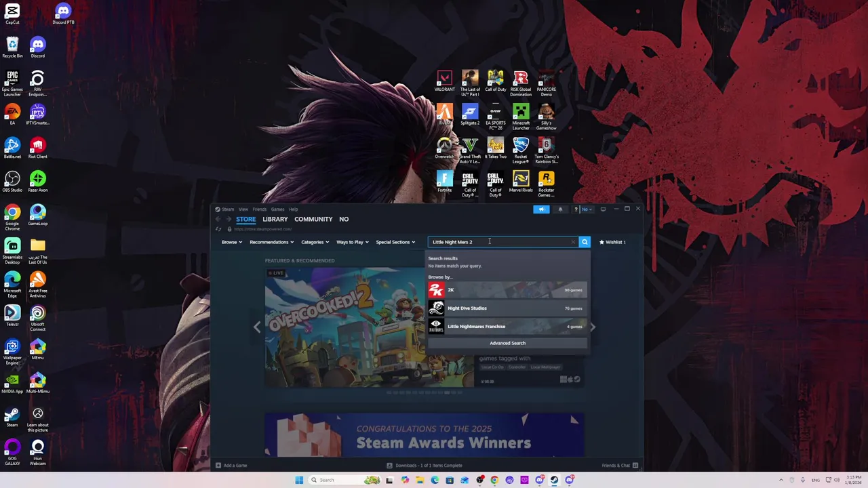Go back with Steam's back arrow
868x488 pixels.
coord(218,219)
